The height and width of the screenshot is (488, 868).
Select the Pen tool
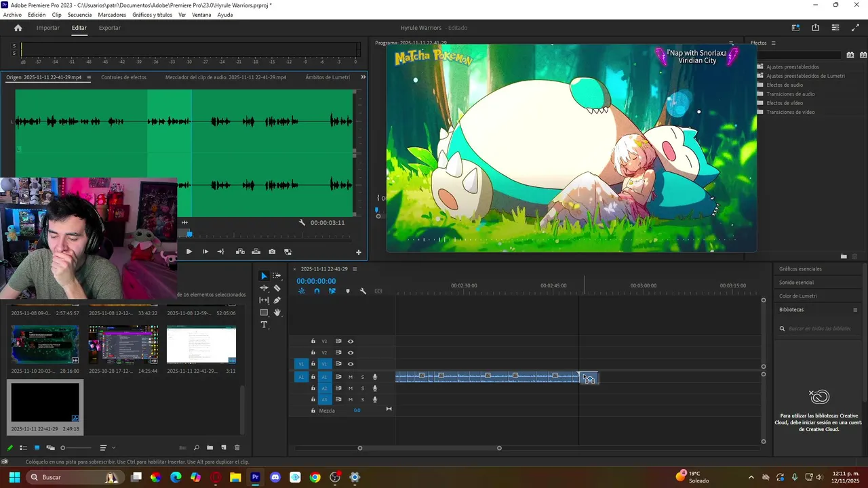coord(277,300)
